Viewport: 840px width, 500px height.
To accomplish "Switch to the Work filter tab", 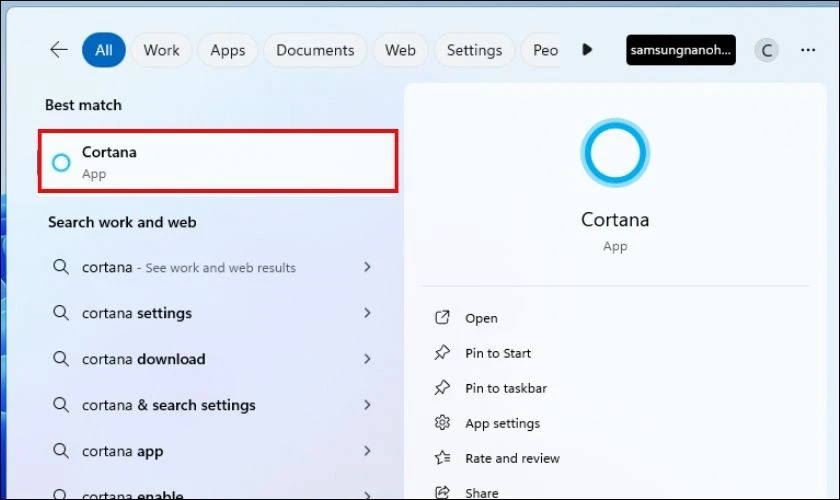I will 161,50.
